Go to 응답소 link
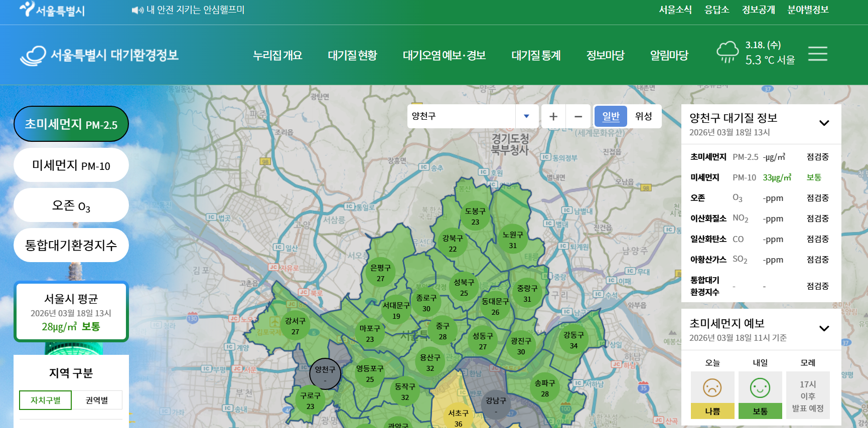 (717, 10)
